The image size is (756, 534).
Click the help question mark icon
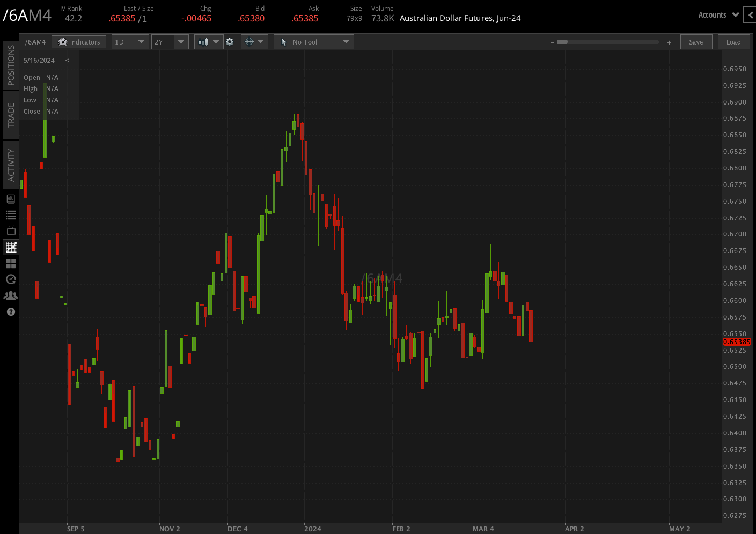[x=11, y=311]
